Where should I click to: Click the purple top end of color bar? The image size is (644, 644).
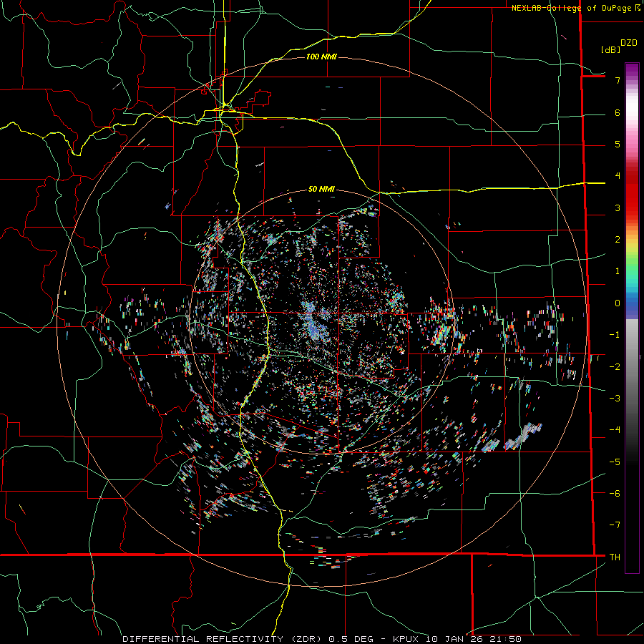(632, 70)
